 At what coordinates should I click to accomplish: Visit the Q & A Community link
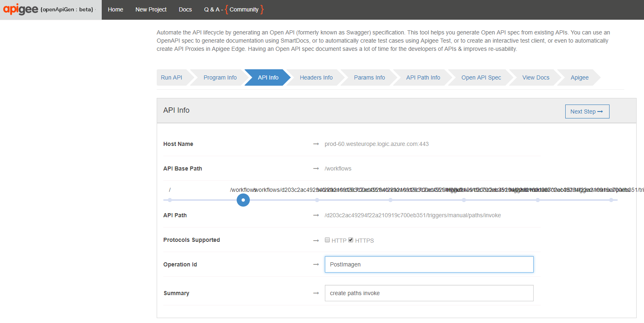(234, 9)
